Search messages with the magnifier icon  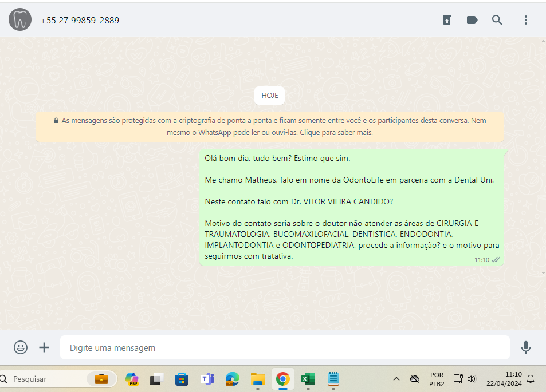pos(497,20)
